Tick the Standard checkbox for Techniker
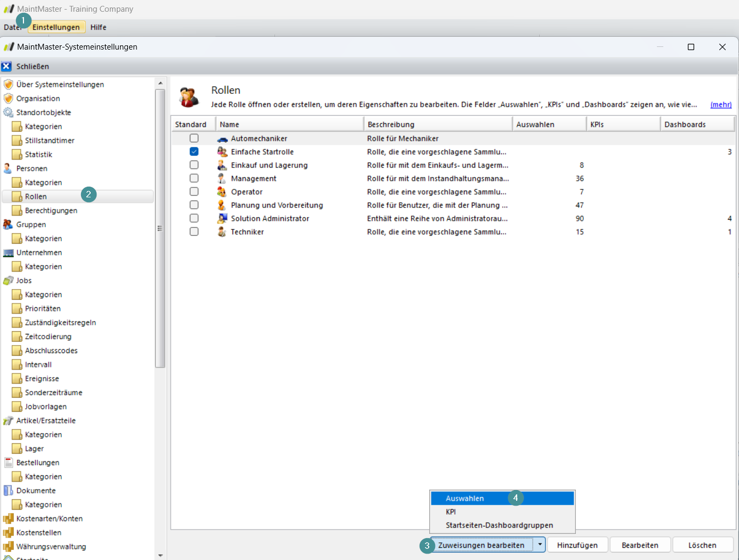The image size is (739, 560). (x=194, y=232)
